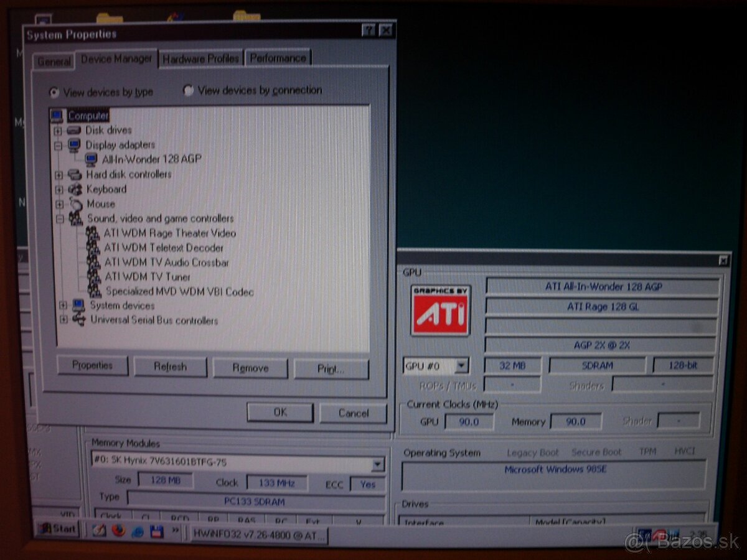Screen dimensions: 747x560
Task: Open the memory module SK Hynix dropdown
Action: point(377,464)
